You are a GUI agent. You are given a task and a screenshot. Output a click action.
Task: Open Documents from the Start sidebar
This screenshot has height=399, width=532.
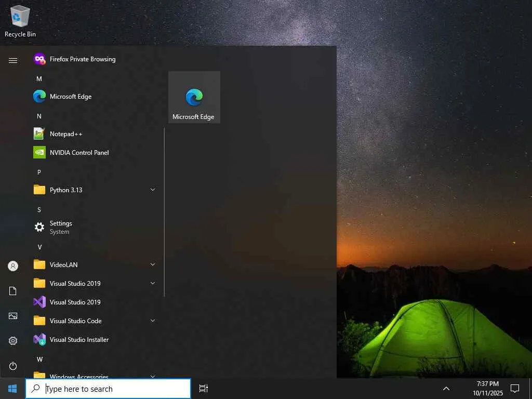pos(13,291)
